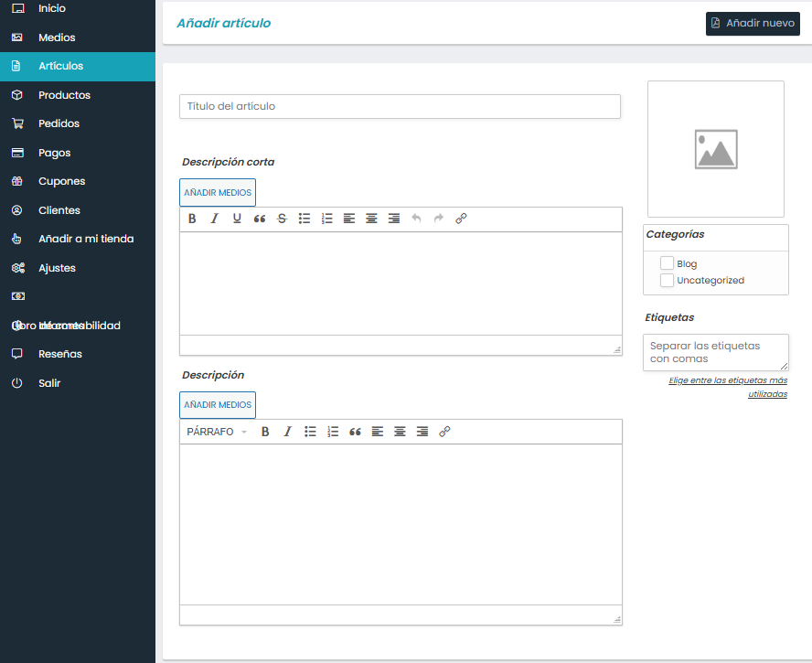Click the Añadir nuevo button

753,24
